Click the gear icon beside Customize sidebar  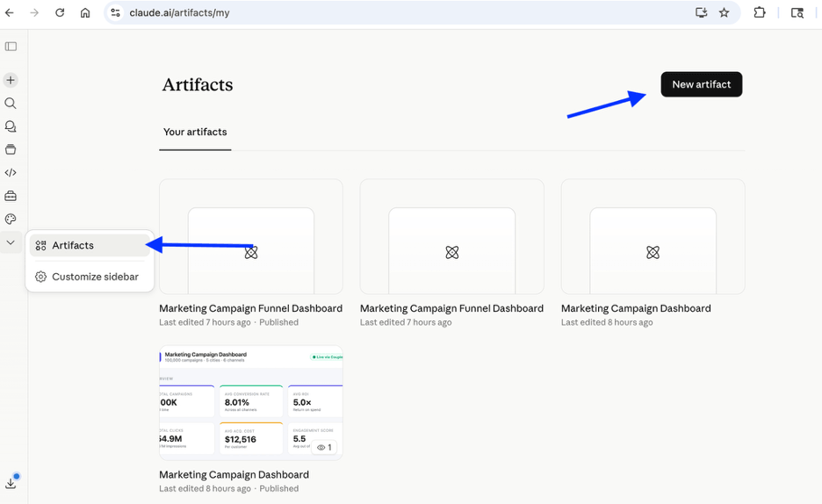(x=41, y=277)
